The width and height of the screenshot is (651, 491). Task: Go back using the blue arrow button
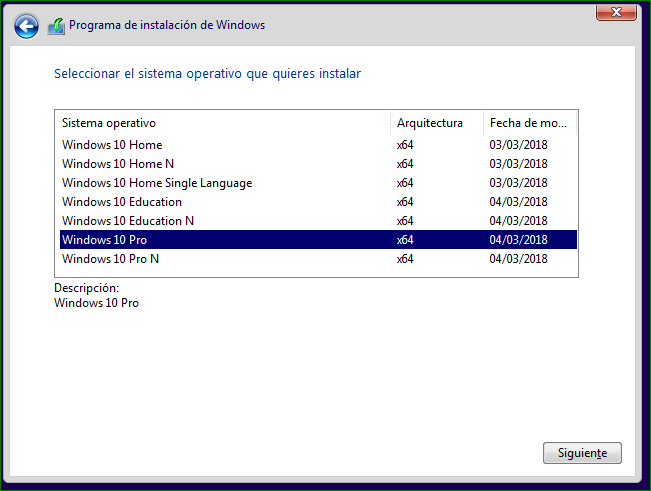(x=26, y=26)
